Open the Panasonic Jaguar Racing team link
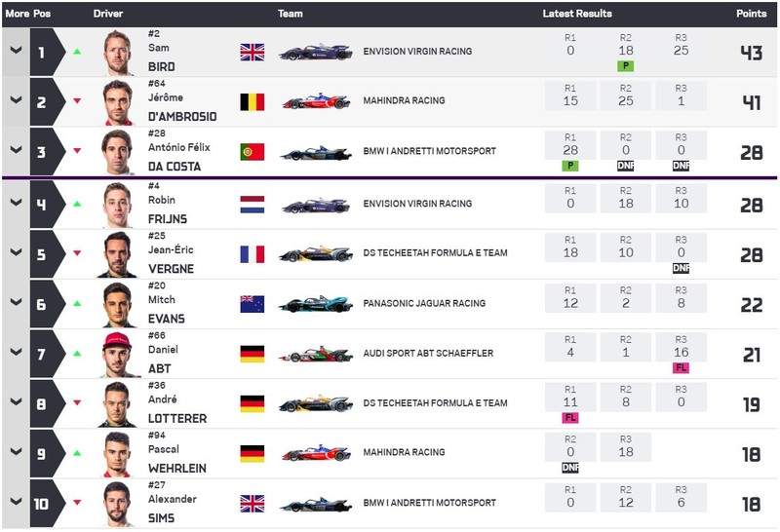780x532 pixels. [x=423, y=304]
